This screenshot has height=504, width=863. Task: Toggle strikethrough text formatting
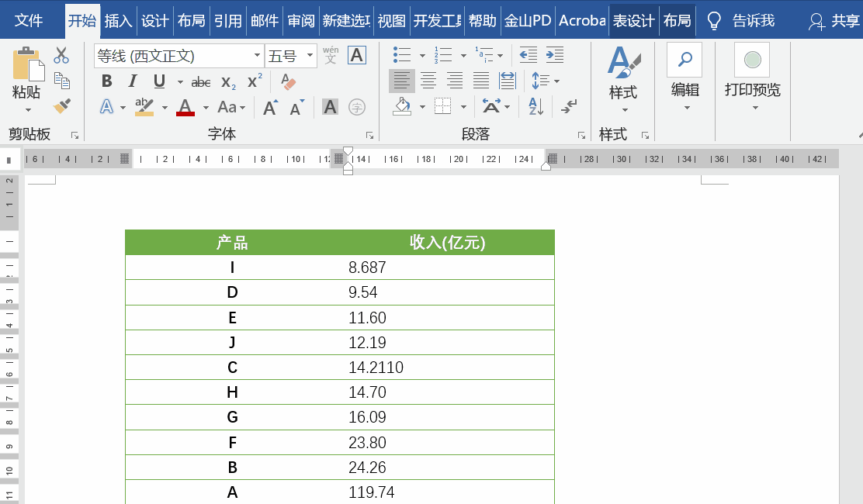click(201, 81)
